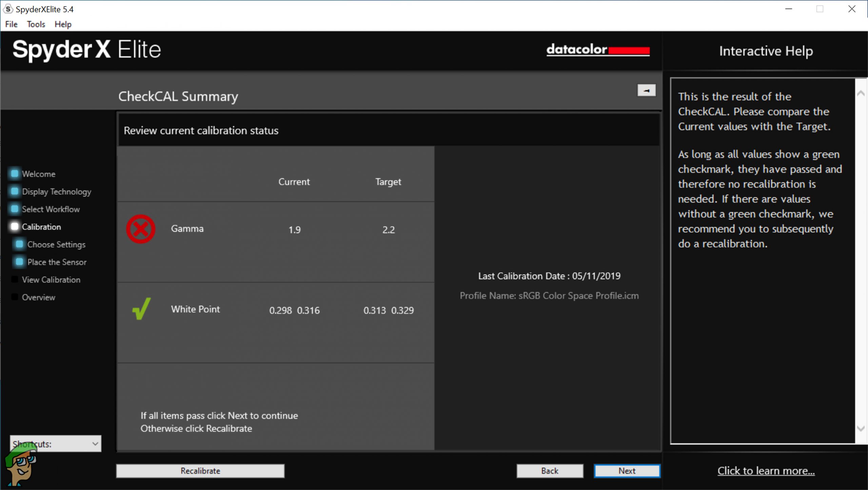Click the Welcome step indicator icon
This screenshot has width=868, height=490.
coord(15,174)
